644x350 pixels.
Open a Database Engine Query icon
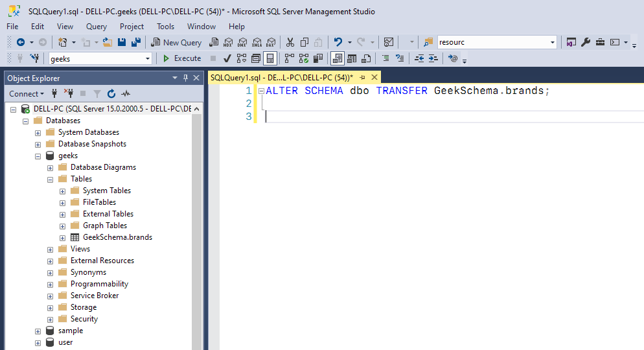pyautogui.click(x=214, y=42)
